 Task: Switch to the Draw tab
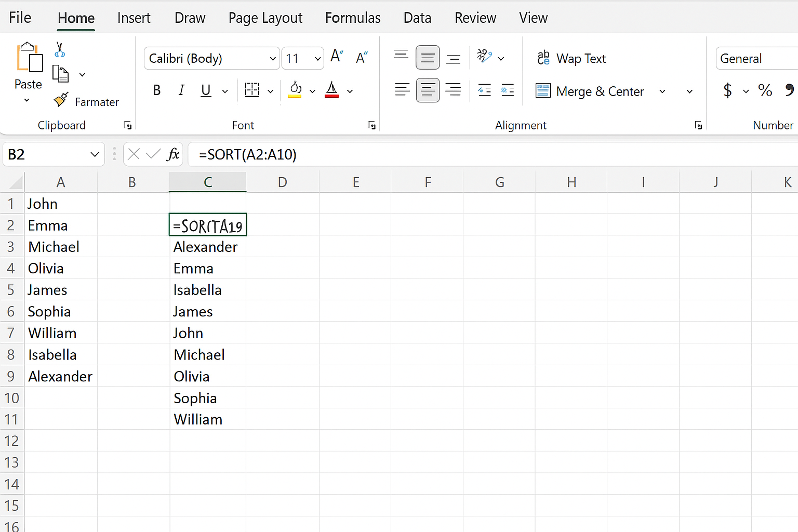pyautogui.click(x=190, y=18)
